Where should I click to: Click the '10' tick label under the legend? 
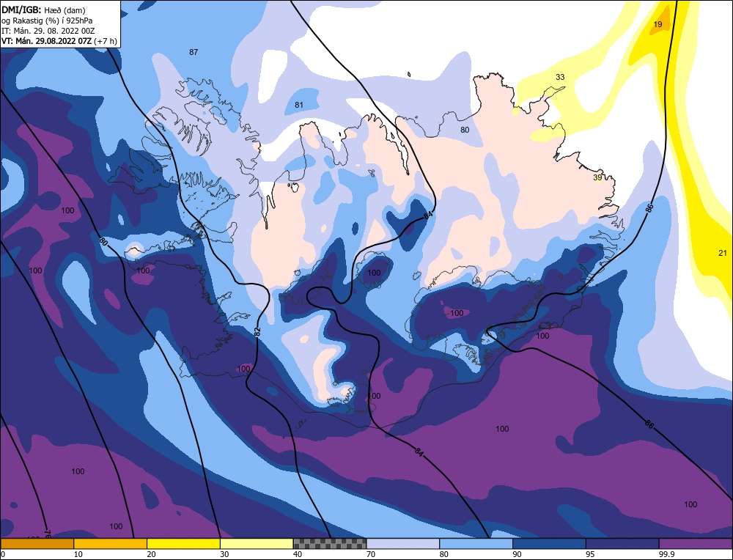[x=78, y=554]
